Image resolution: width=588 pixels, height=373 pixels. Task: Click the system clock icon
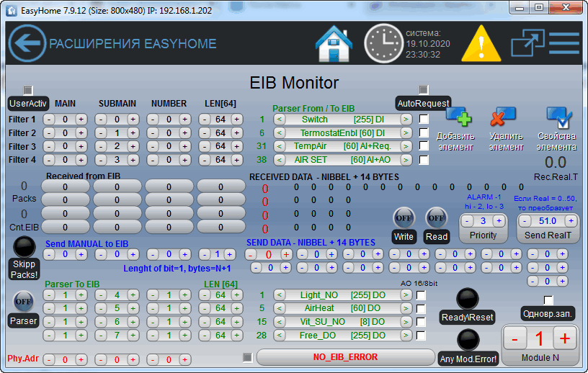pos(382,43)
